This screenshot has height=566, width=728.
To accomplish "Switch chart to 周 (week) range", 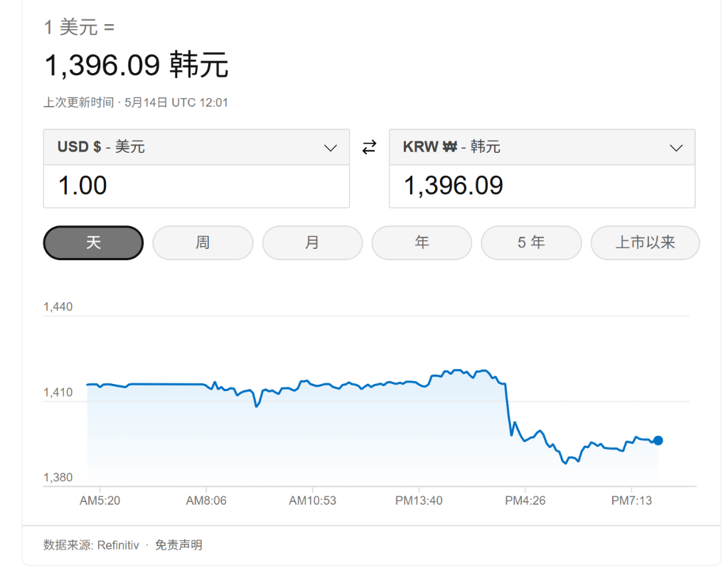I will [x=203, y=242].
